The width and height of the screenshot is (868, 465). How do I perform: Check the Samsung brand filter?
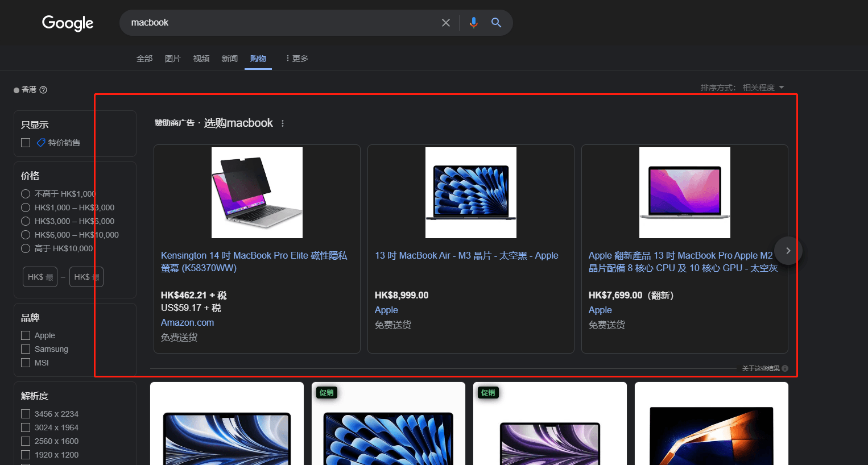pos(26,349)
